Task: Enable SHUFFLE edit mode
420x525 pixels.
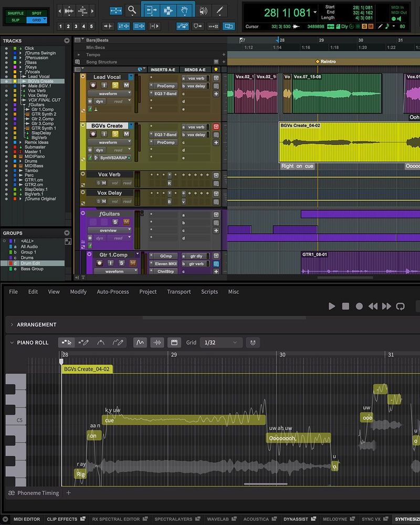Action: (x=16, y=14)
